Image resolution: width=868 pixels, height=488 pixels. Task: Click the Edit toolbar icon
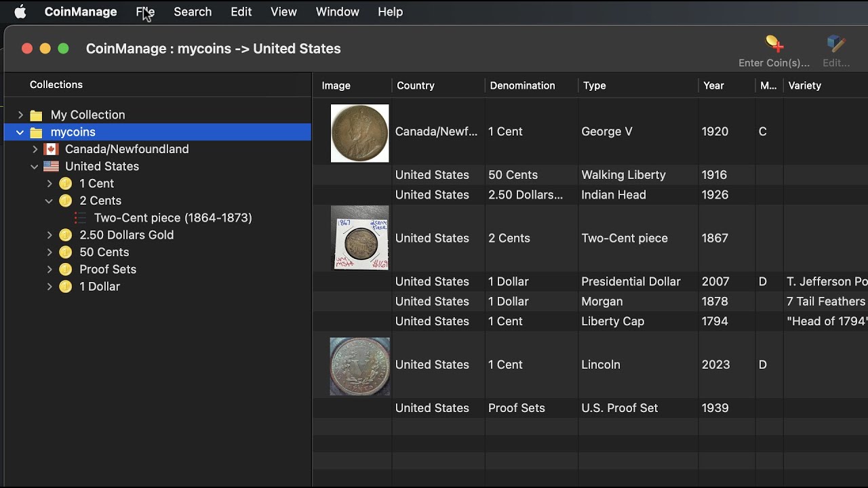(836, 45)
